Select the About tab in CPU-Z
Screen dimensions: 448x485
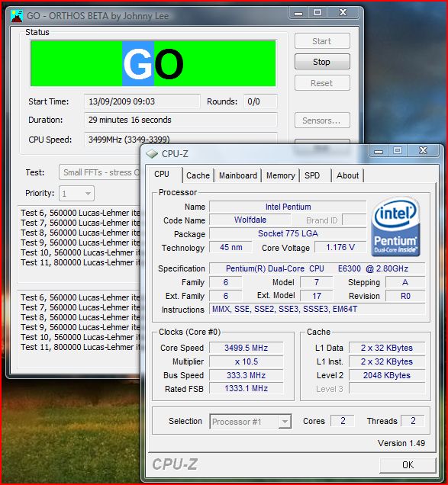coord(347,175)
